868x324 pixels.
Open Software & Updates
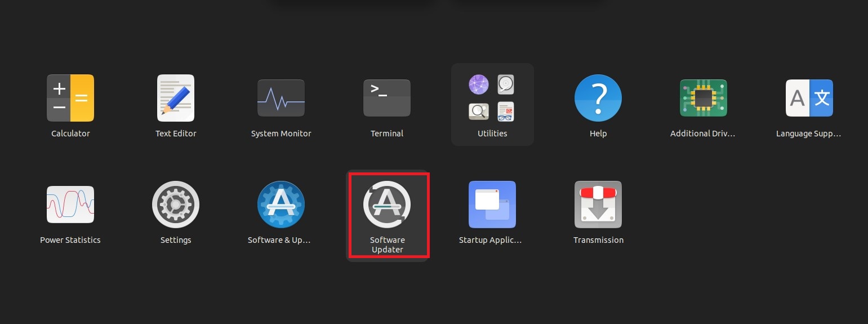(281, 205)
